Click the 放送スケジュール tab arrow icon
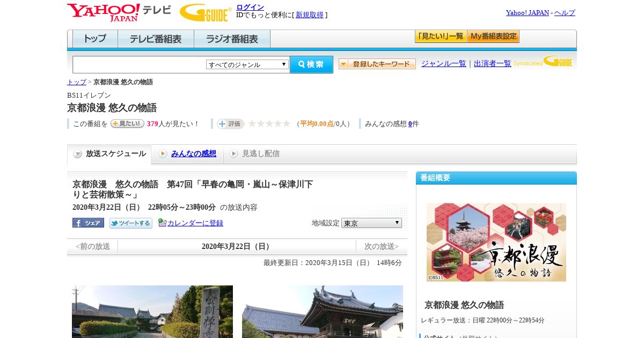The height and width of the screenshot is (338, 644). (x=78, y=154)
